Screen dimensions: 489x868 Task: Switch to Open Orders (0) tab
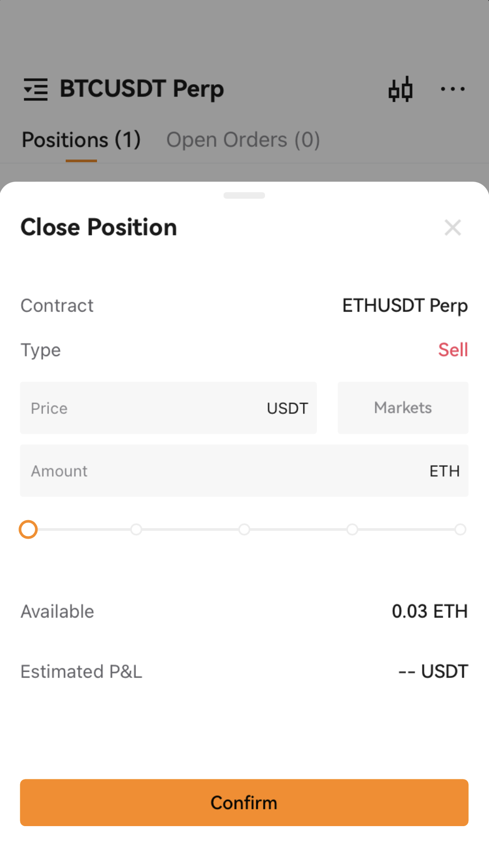point(243,140)
